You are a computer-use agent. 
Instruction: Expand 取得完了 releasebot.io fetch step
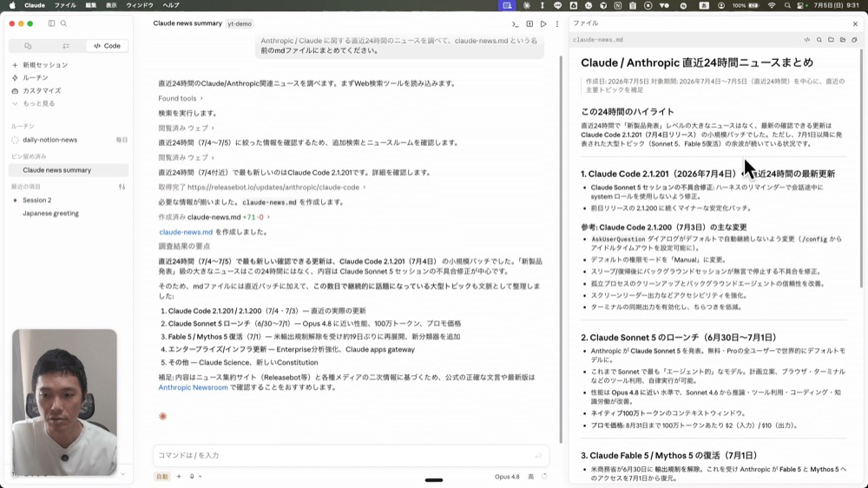pyautogui.click(x=262, y=188)
